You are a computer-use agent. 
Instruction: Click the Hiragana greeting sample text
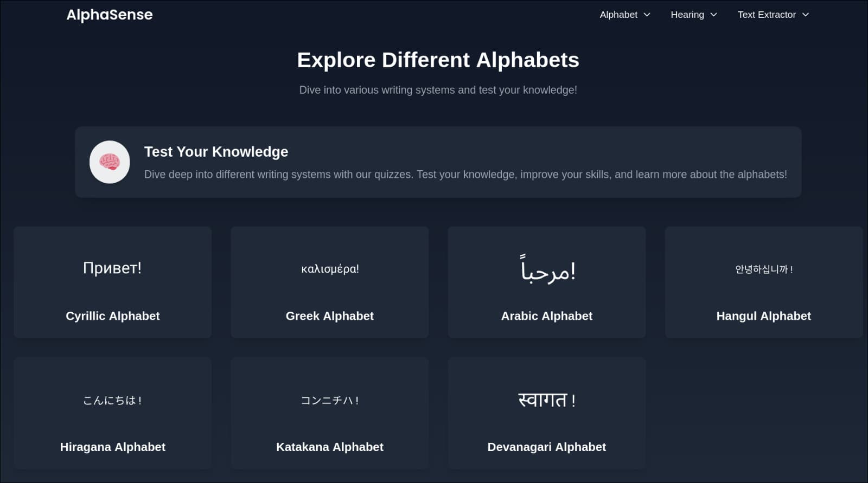[112, 401]
